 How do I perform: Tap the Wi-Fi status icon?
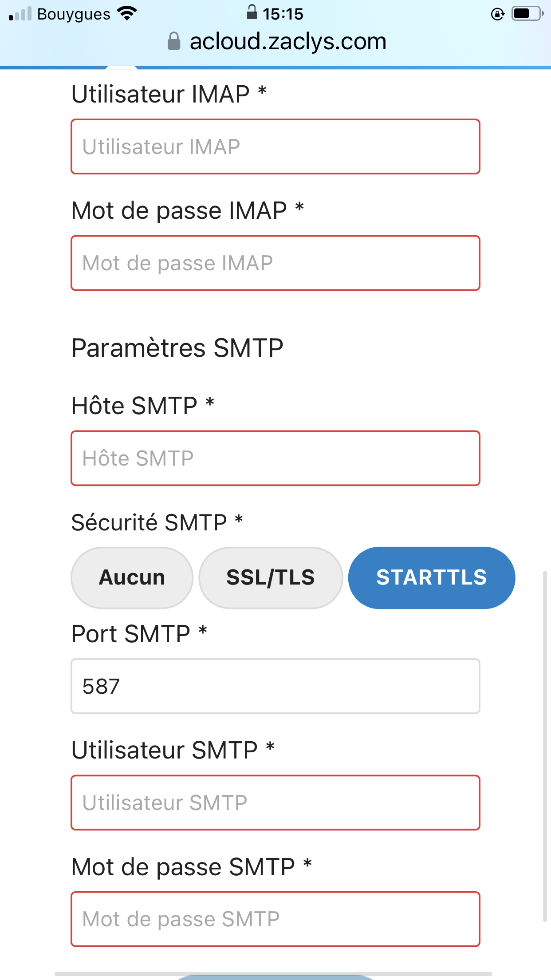127,14
